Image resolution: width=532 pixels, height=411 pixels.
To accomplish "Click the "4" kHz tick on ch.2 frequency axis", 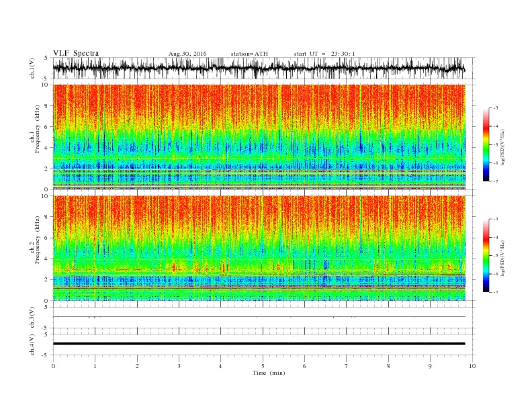I will pyautogui.click(x=47, y=259).
